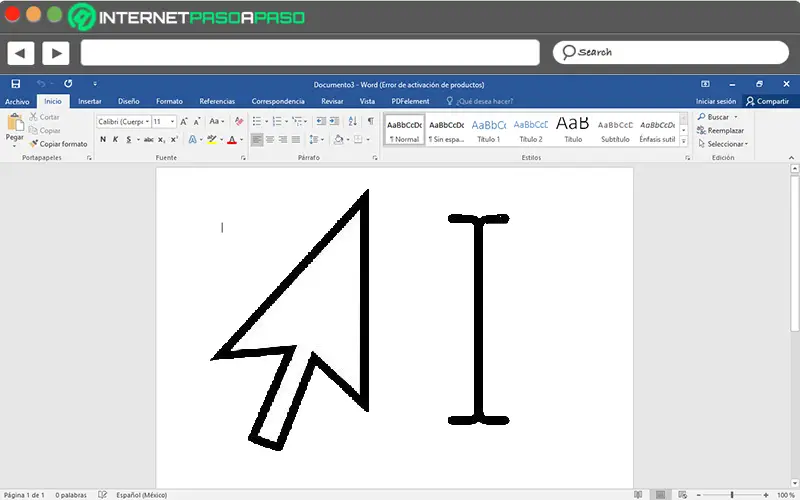
Task: Click Buscar in the Edición group
Action: tap(717, 117)
